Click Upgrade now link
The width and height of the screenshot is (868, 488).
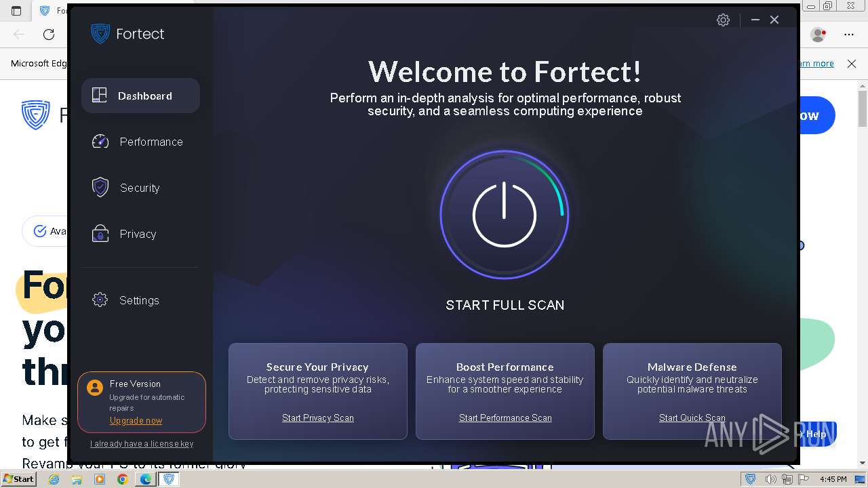(x=136, y=421)
